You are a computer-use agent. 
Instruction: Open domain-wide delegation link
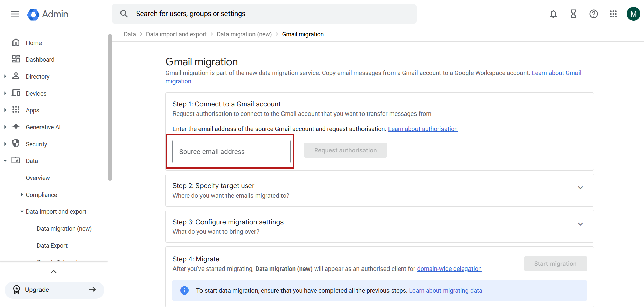click(x=449, y=269)
